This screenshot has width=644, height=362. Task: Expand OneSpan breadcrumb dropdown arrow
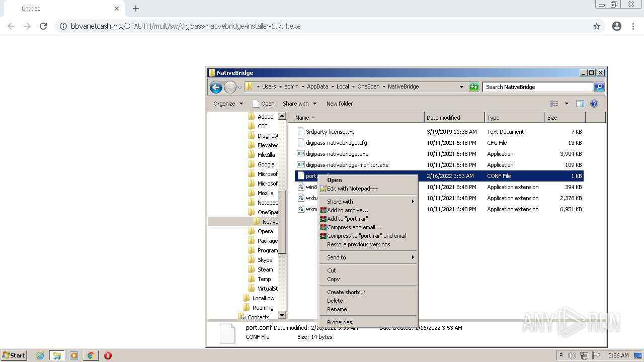[384, 87]
